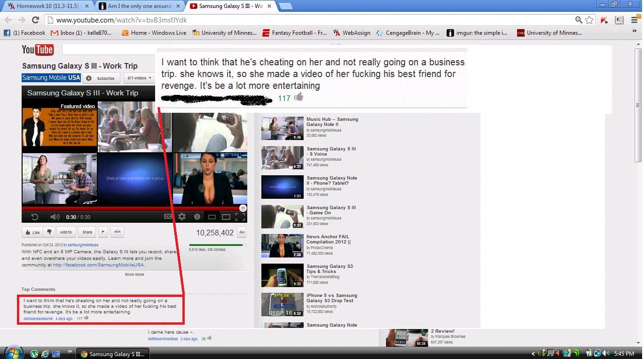
Task: Open the iPhone 5 vs Galaxy S3 Drop Test thumbnail
Action: 283,304
